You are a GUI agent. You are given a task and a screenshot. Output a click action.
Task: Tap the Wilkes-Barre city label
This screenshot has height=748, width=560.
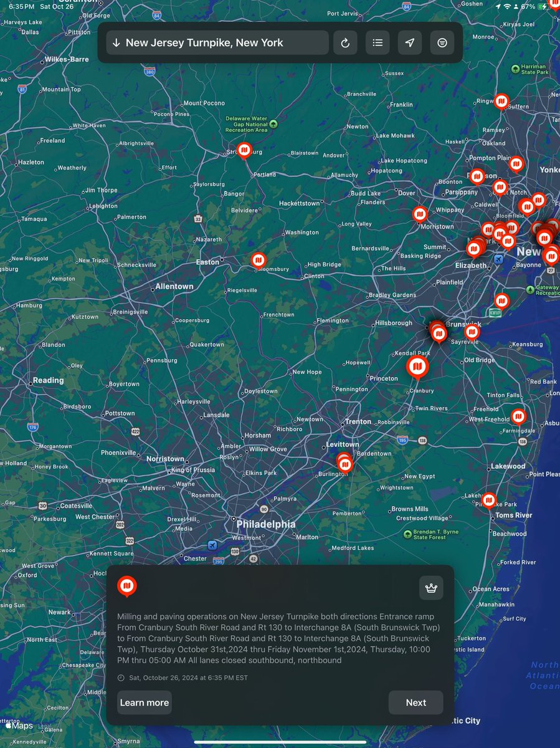(x=67, y=60)
